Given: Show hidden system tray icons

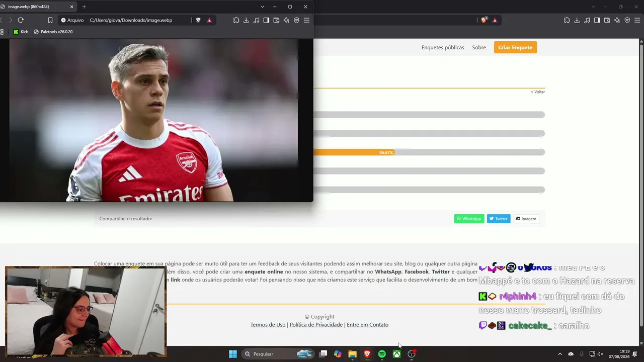Looking at the screenshot, I should (x=560, y=354).
